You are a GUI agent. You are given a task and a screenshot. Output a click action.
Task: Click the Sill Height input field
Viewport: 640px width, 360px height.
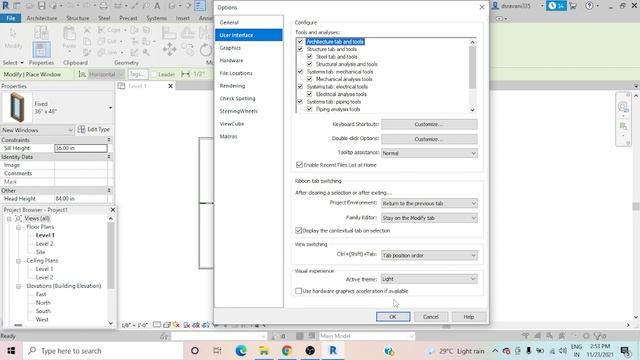point(81,148)
